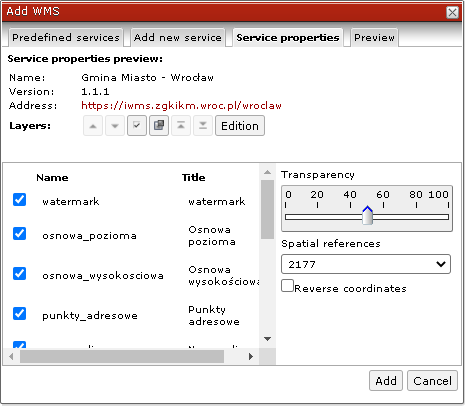Open Spatial references dropdown showing 2177
The width and height of the screenshot is (466, 406).
click(x=366, y=264)
